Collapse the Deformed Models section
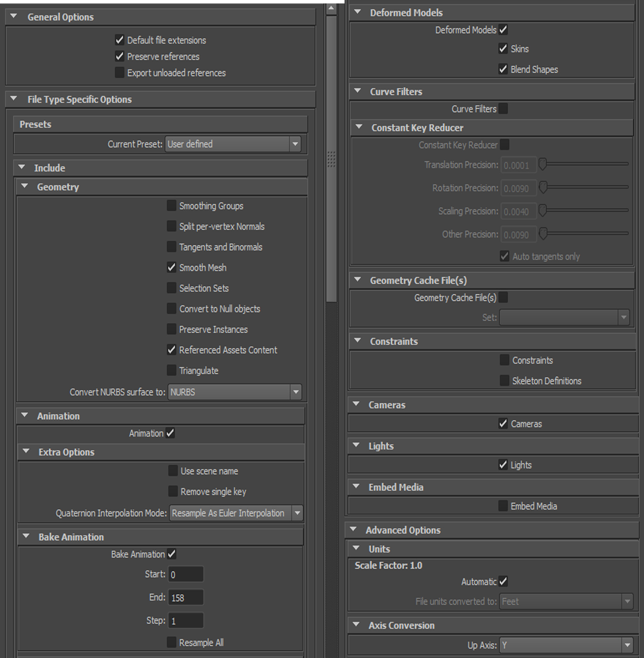The height and width of the screenshot is (658, 644). coord(357,12)
